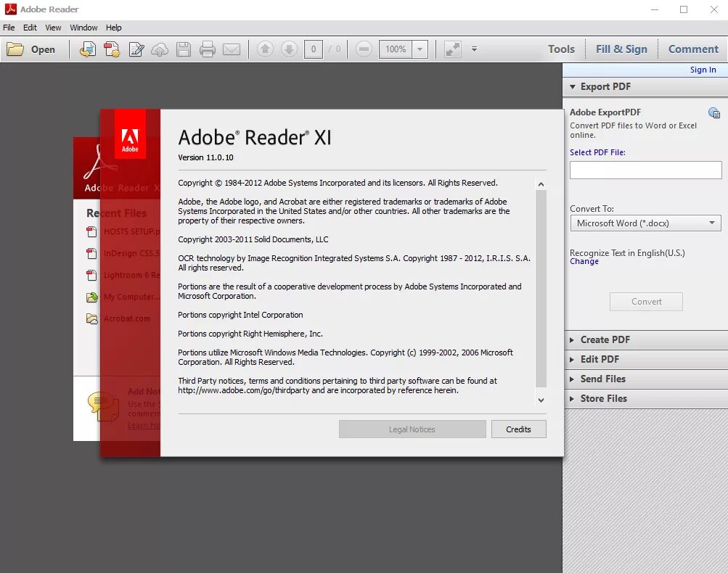Image resolution: width=728 pixels, height=573 pixels.
Task: Click the Adobe Reader title bar logo
Action: (x=10, y=9)
